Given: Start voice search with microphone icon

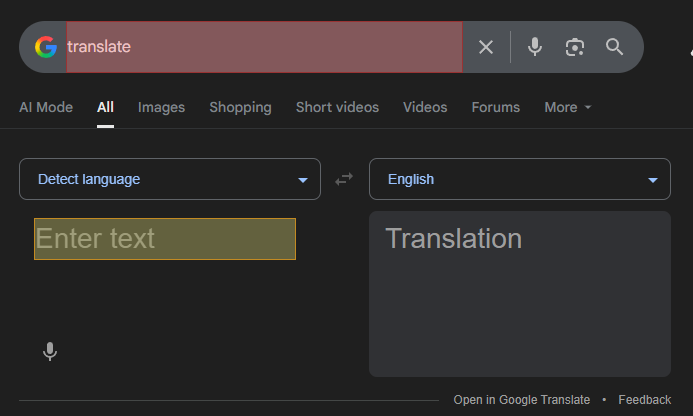Looking at the screenshot, I should click(535, 47).
